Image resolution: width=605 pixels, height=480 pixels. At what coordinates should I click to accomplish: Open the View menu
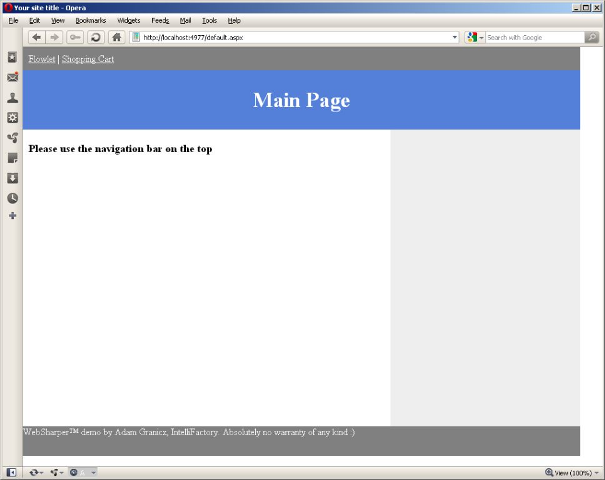coord(58,20)
